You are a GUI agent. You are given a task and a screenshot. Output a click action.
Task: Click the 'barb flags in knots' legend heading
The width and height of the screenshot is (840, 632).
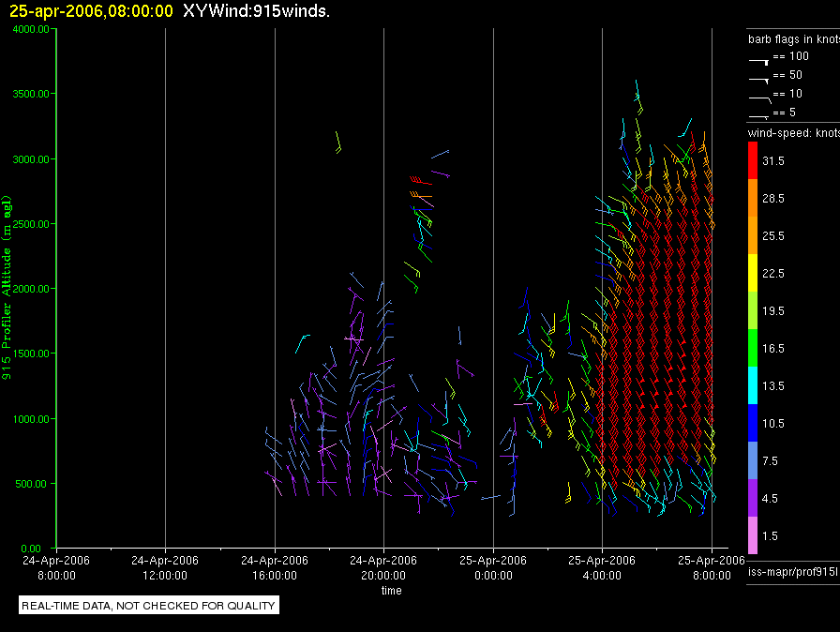793,39
